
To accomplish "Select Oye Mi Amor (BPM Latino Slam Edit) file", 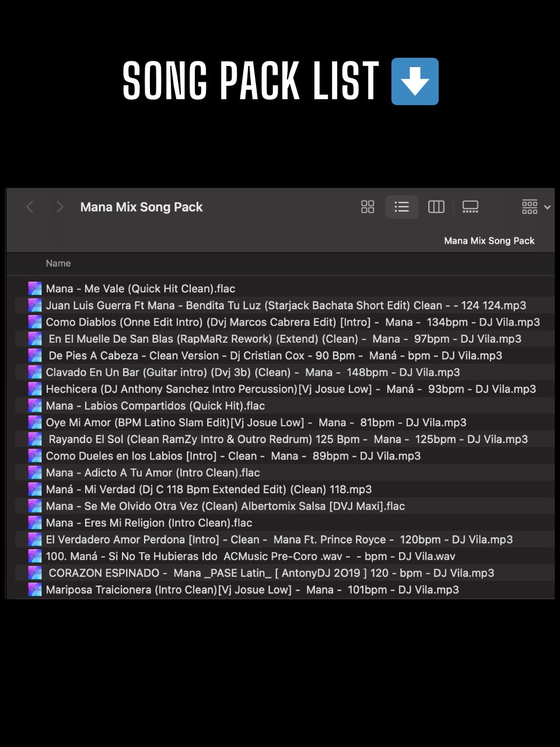I will (256, 423).
